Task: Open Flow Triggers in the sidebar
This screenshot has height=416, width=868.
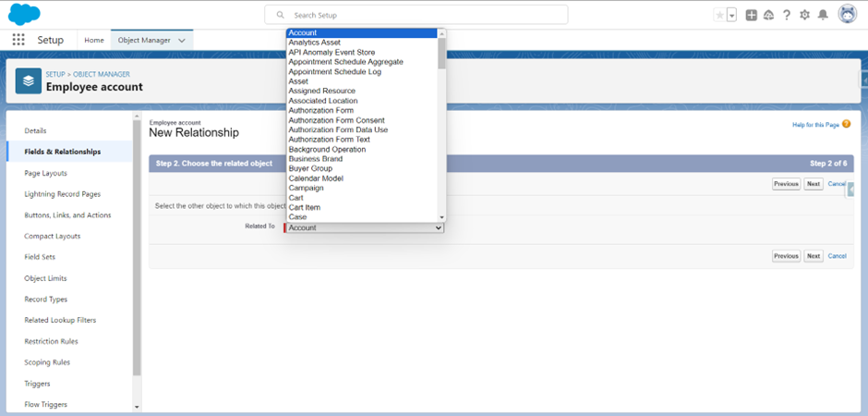Action: pyautogui.click(x=45, y=404)
